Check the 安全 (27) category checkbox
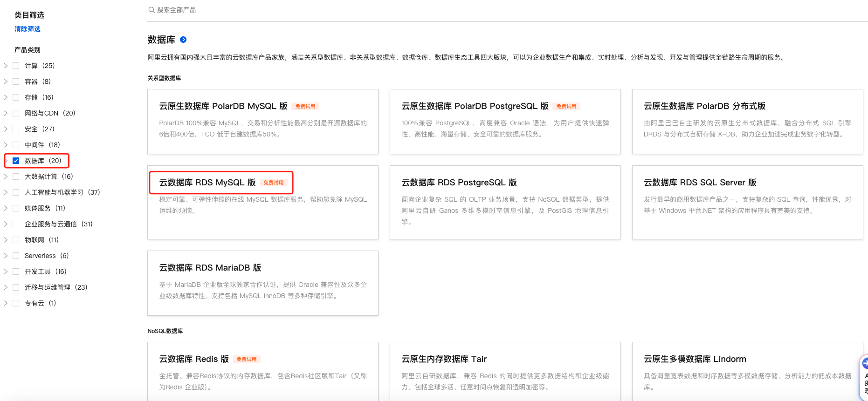This screenshot has width=868, height=401. (16, 129)
